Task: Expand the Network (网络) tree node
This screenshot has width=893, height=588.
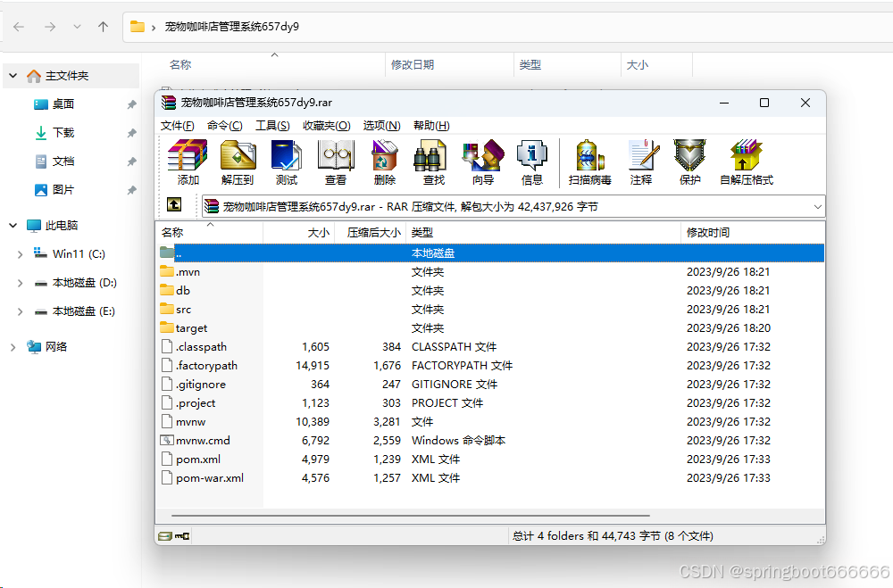Action: pos(13,347)
